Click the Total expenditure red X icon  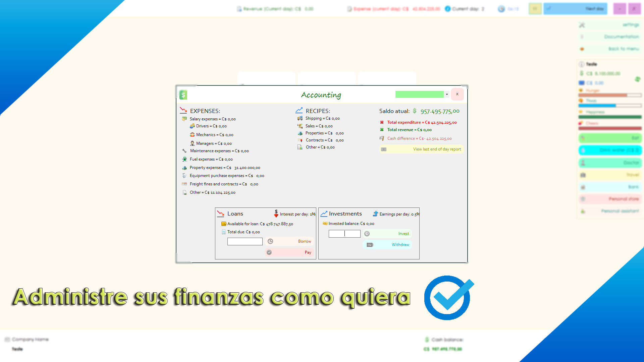[x=382, y=122]
